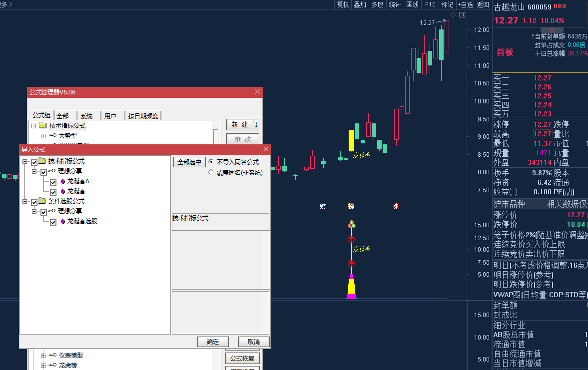Screen dimensions: 588x370
Task: Click the diamond icon above the price chart
Action: [453, 14]
